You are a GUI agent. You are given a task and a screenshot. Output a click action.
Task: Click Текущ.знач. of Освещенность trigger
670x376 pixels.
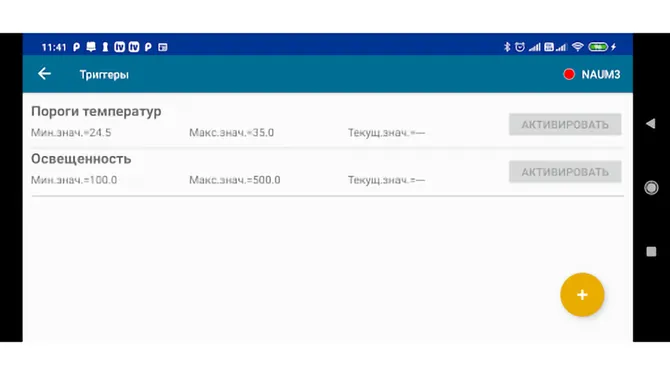click(386, 180)
